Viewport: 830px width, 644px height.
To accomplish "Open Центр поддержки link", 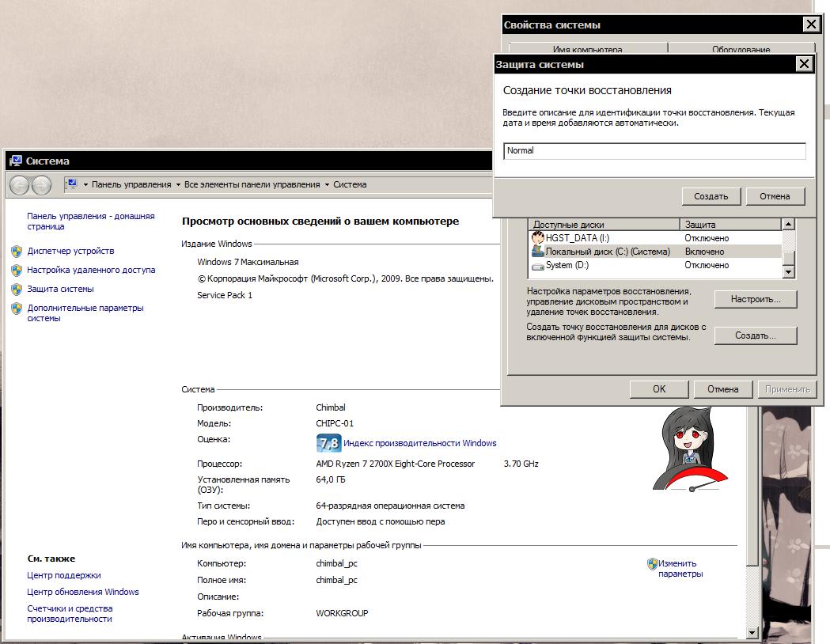I will click(63, 575).
